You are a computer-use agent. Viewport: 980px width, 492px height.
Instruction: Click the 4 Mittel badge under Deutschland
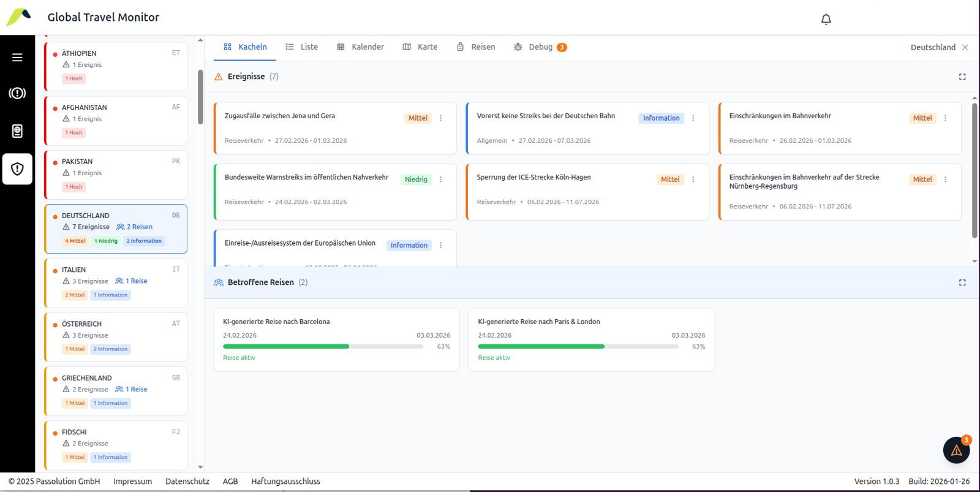(x=75, y=241)
